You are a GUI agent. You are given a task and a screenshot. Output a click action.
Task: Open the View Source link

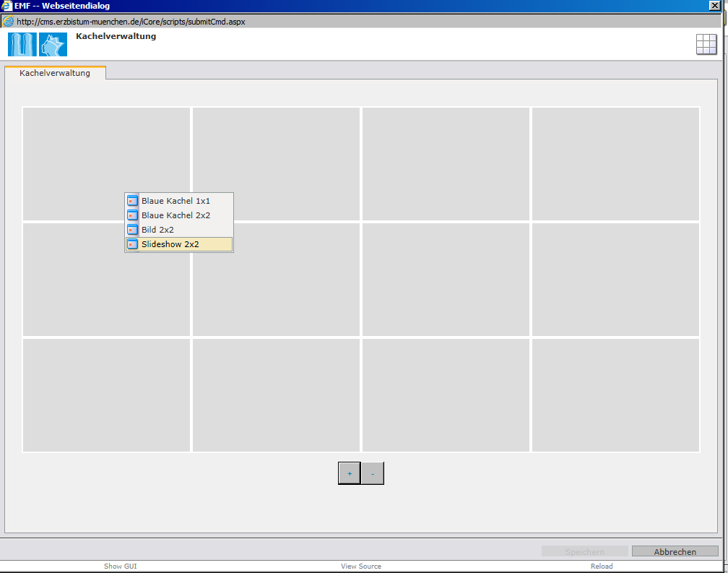[x=361, y=566]
